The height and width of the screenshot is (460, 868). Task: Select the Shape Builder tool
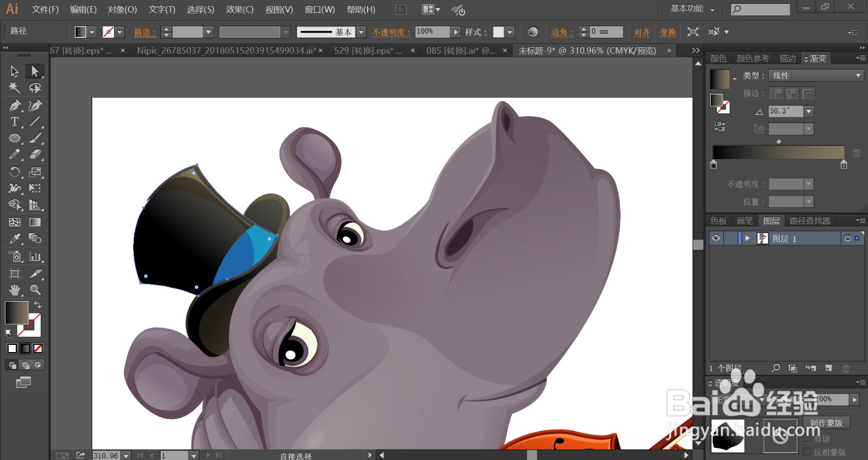point(15,205)
